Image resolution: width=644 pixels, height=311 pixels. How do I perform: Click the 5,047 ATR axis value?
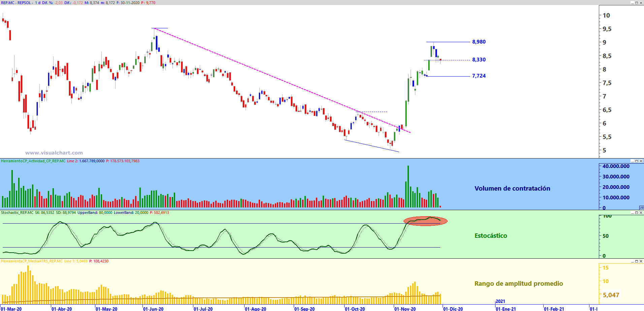(x=611, y=295)
